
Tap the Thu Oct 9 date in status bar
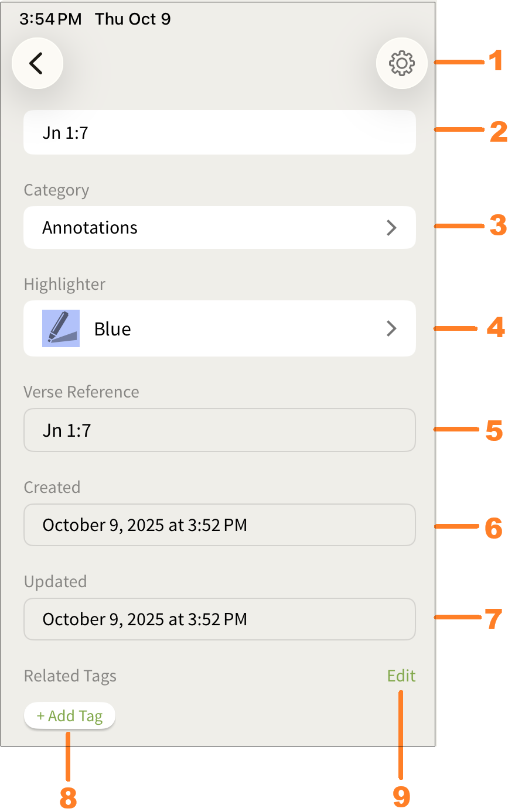point(133,19)
